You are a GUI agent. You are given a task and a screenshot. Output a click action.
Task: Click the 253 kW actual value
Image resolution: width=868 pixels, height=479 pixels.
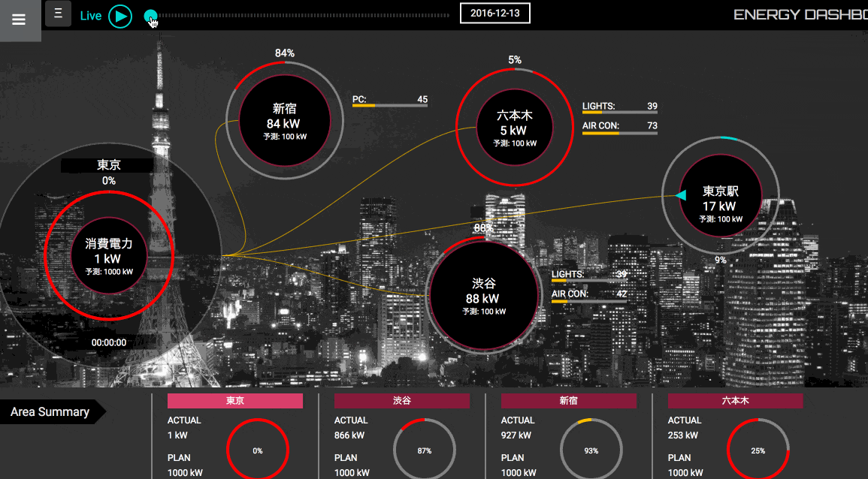683,435
